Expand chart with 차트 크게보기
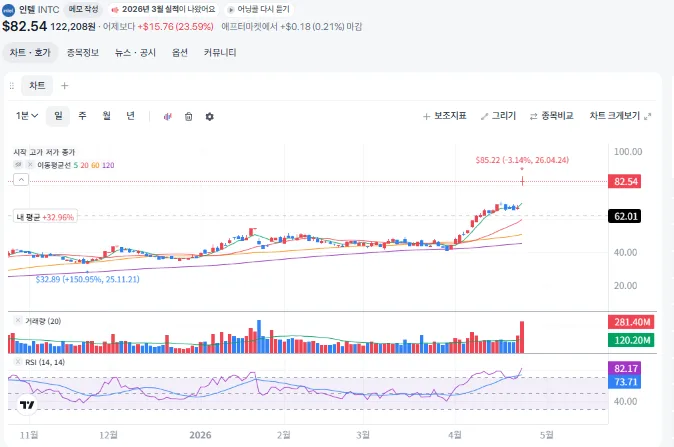This screenshot has height=447, width=674. [620, 116]
